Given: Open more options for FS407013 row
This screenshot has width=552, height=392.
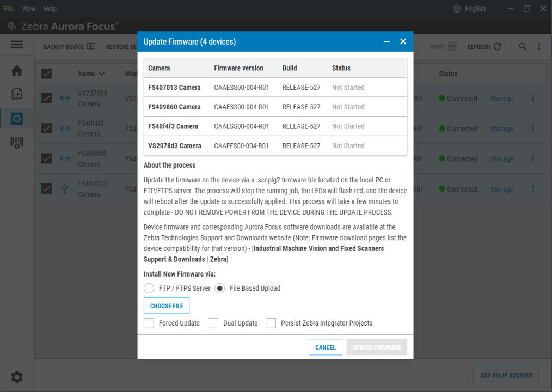Looking at the screenshot, I should 533,189.
